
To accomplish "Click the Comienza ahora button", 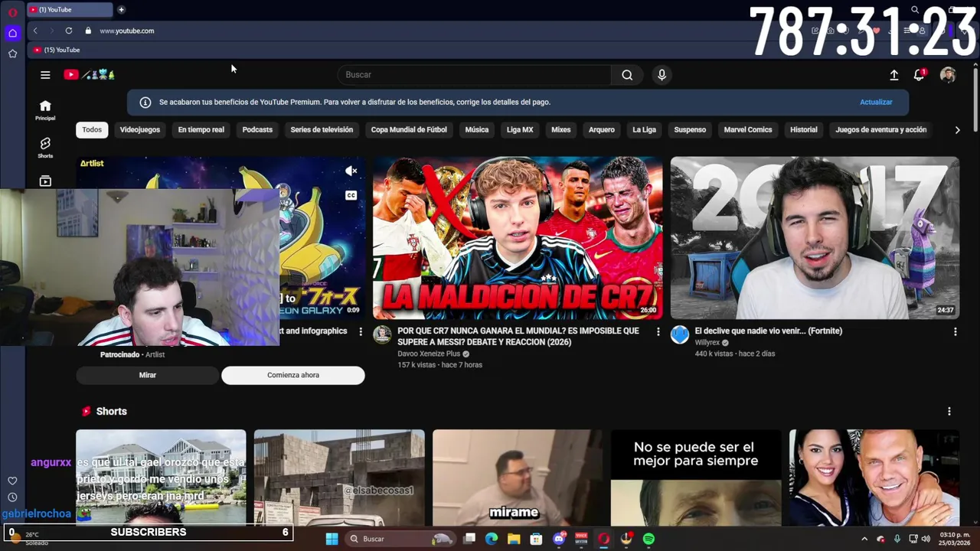I will pyautogui.click(x=293, y=375).
